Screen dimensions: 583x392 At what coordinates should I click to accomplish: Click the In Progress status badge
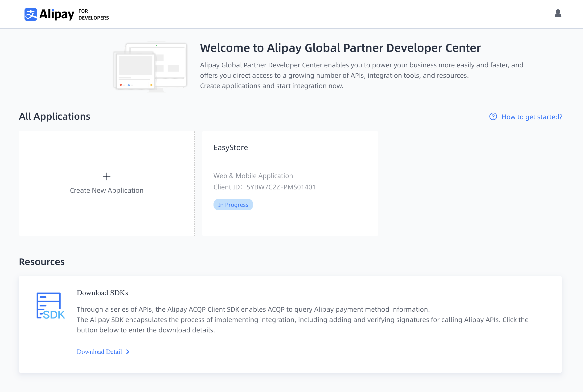click(x=233, y=205)
